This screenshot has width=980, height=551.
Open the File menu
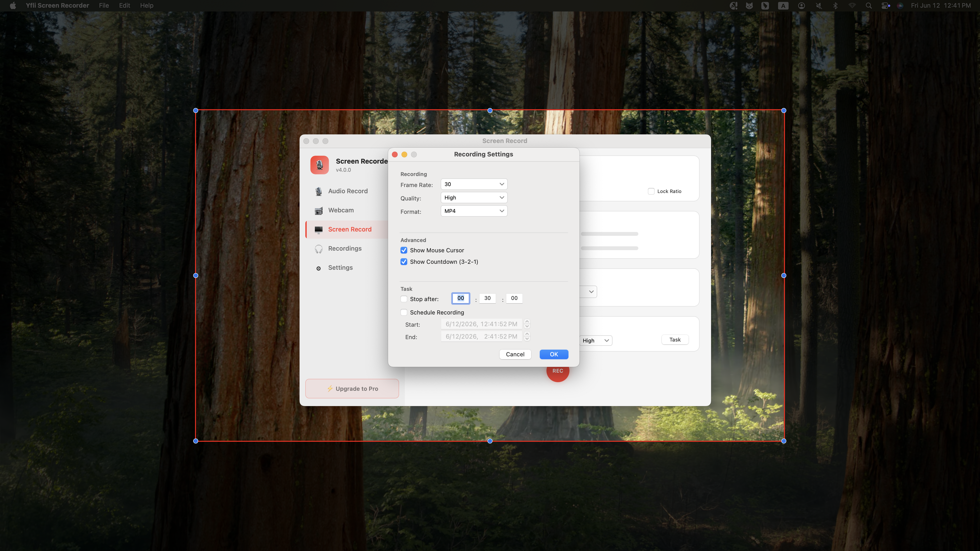(x=104, y=5)
